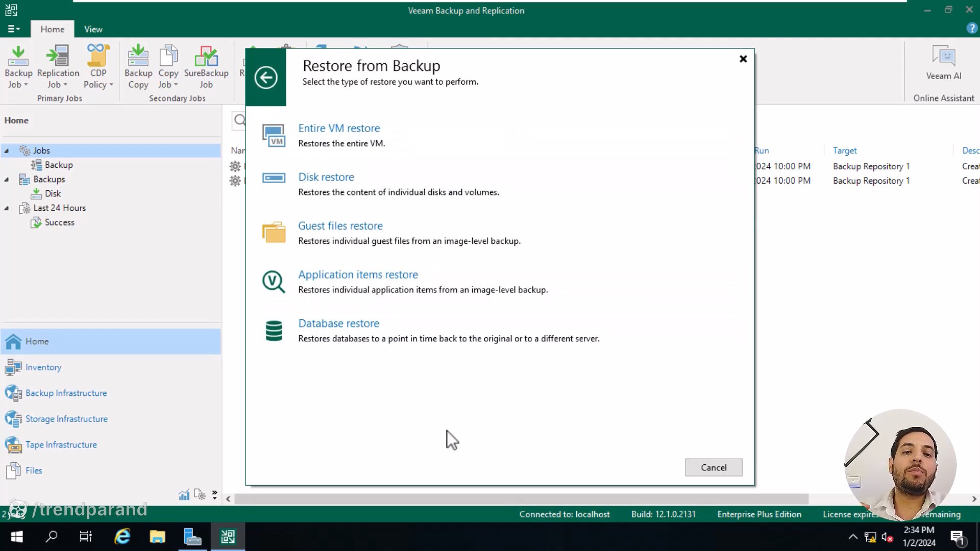Select Backups tree item
Image resolution: width=980 pixels, height=551 pixels.
pos(49,179)
